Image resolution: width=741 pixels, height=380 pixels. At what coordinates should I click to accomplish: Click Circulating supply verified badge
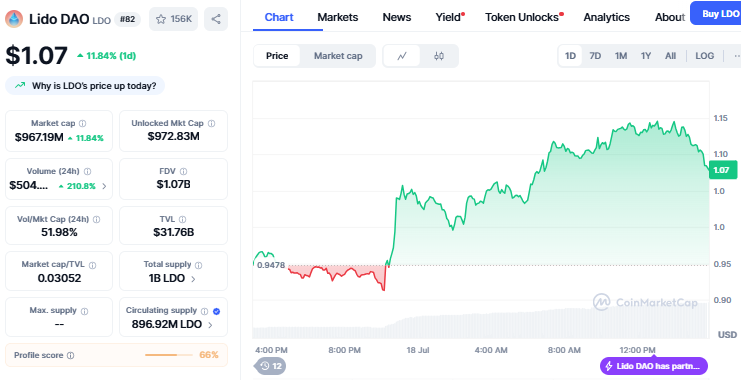(x=216, y=311)
